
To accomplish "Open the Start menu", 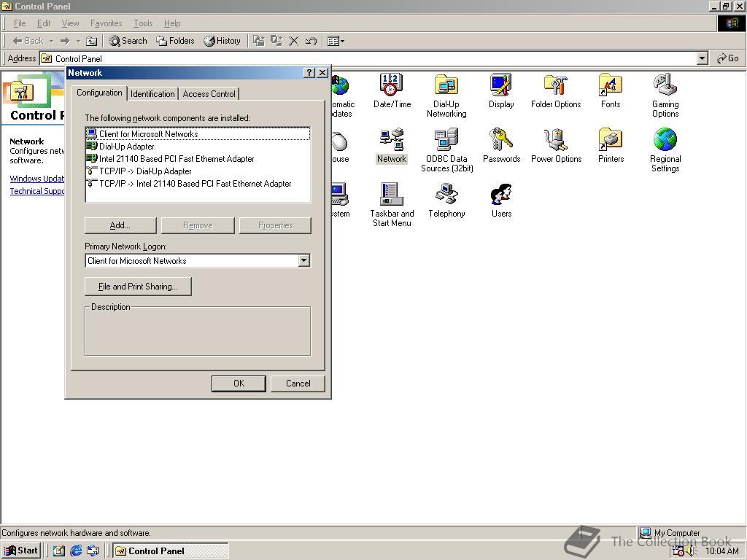I will click(21, 551).
